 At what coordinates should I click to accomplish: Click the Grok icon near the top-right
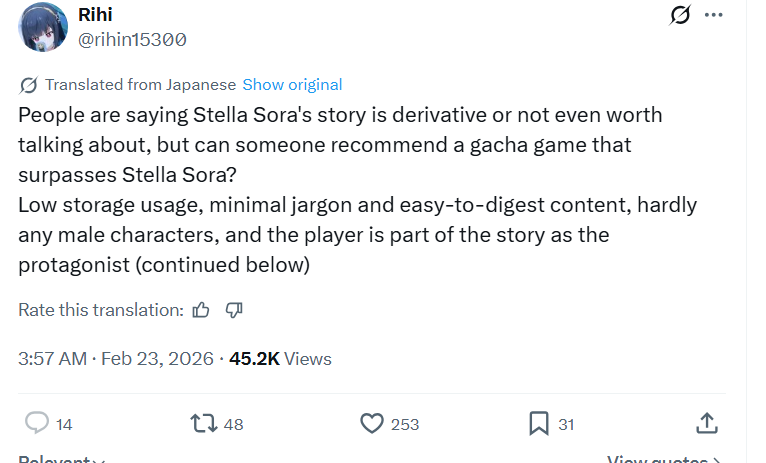(680, 15)
